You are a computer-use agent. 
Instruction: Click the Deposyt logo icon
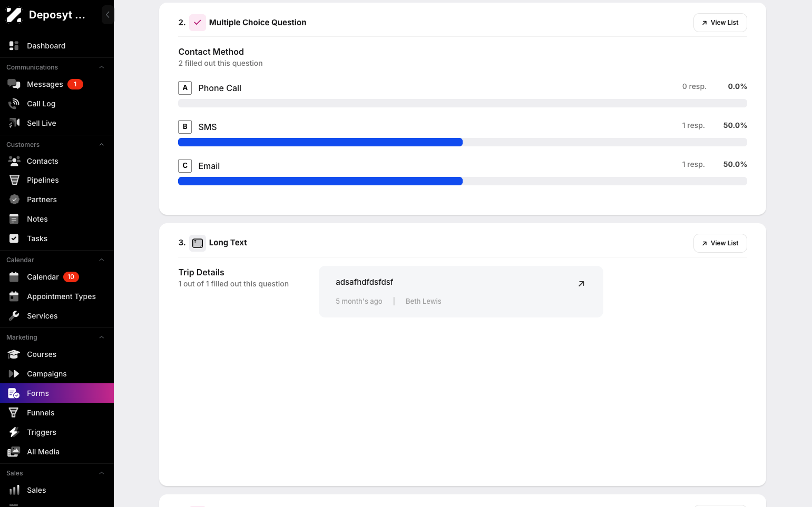tap(14, 15)
